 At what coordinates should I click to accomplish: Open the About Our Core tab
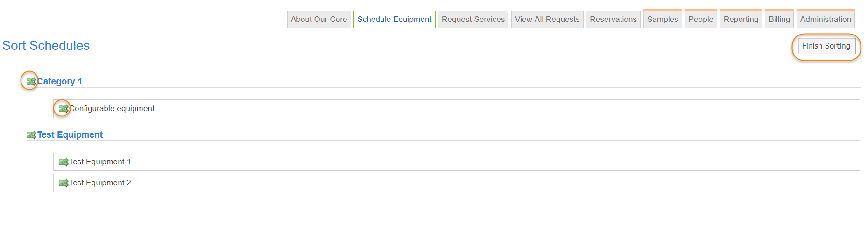click(318, 19)
